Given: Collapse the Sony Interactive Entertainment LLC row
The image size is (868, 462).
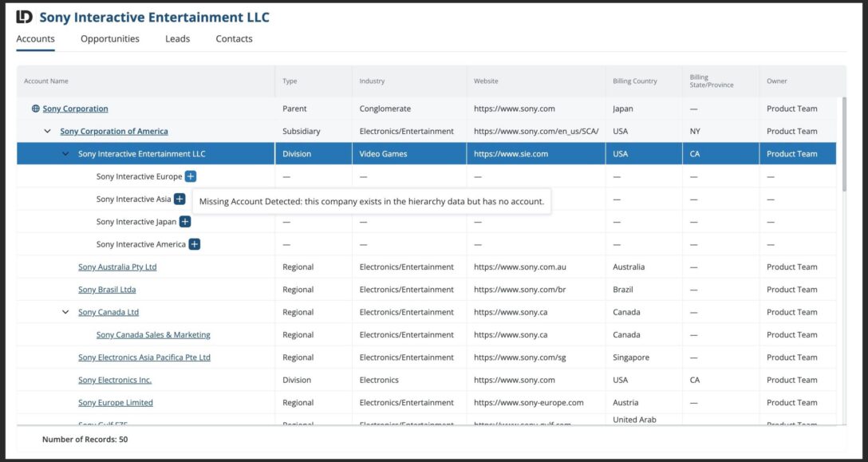Looking at the screenshot, I should 65,153.
